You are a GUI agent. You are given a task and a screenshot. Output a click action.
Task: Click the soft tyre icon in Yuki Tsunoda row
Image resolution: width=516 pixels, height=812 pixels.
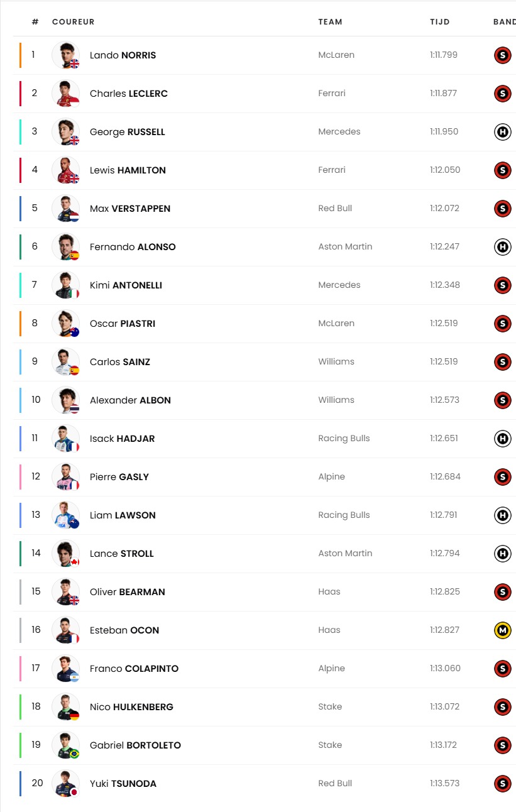tap(502, 784)
